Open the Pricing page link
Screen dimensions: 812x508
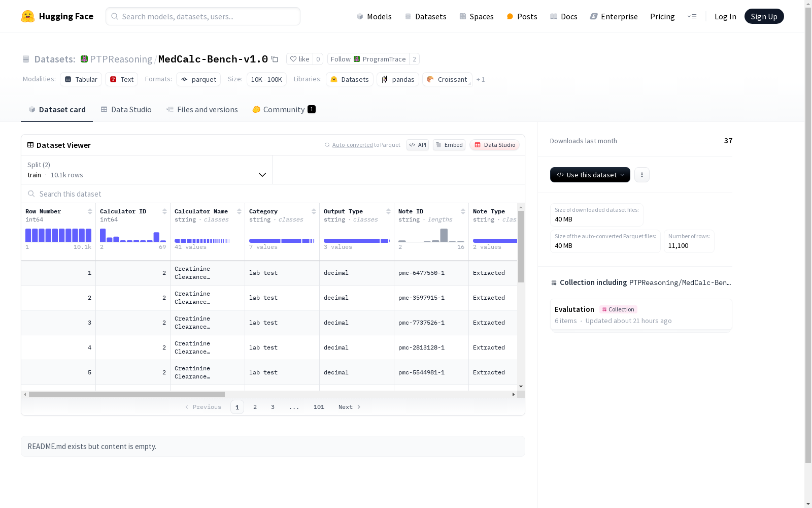[x=662, y=16]
